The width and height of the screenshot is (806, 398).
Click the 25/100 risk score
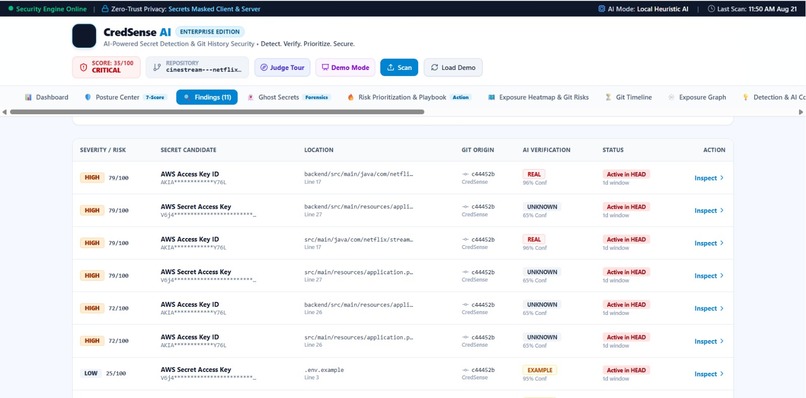[117, 373]
